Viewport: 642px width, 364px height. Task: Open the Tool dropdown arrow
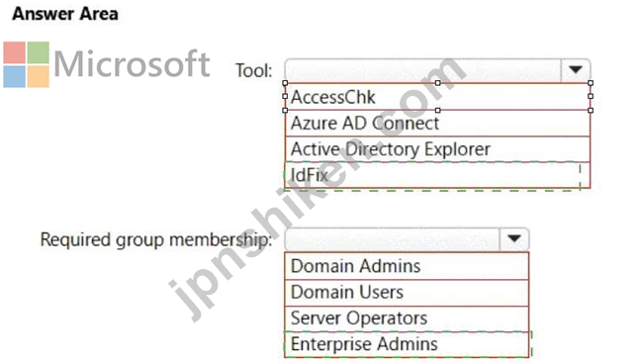[576, 70]
